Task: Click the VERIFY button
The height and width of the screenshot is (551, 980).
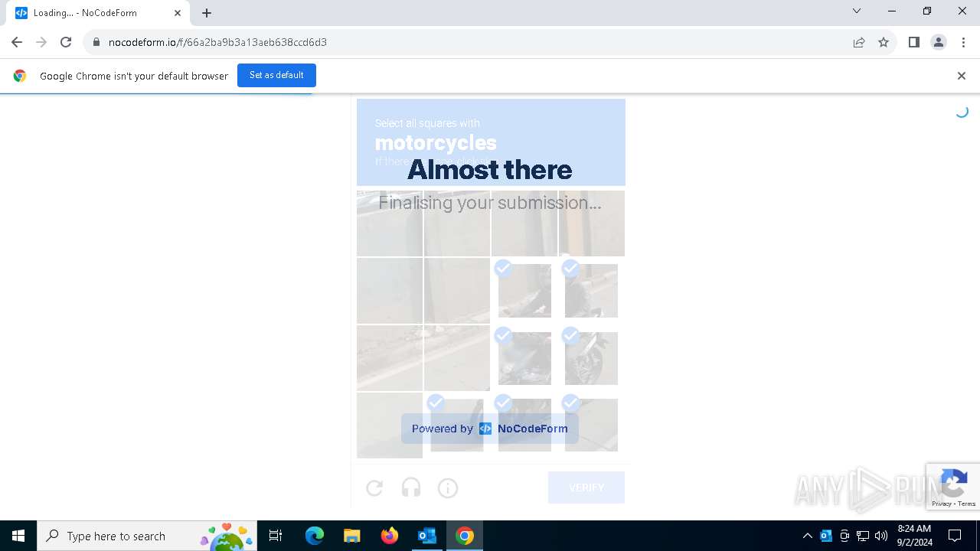Action: (x=586, y=487)
